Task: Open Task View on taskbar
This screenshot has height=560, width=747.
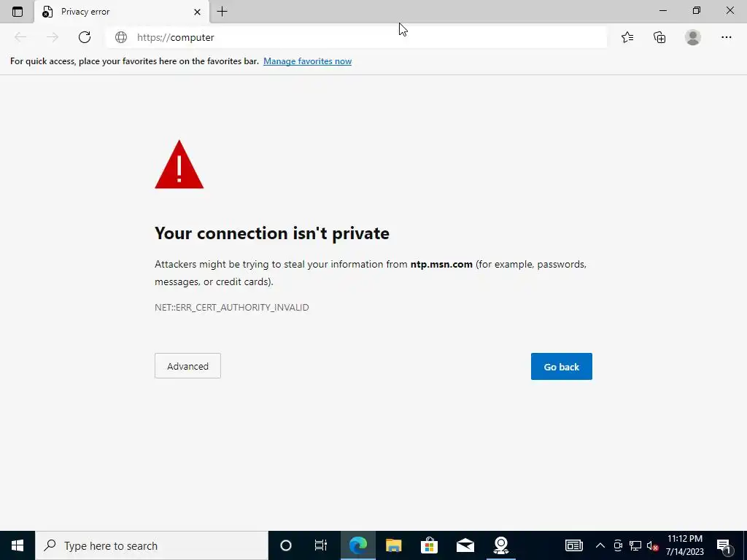Action: (x=321, y=545)
